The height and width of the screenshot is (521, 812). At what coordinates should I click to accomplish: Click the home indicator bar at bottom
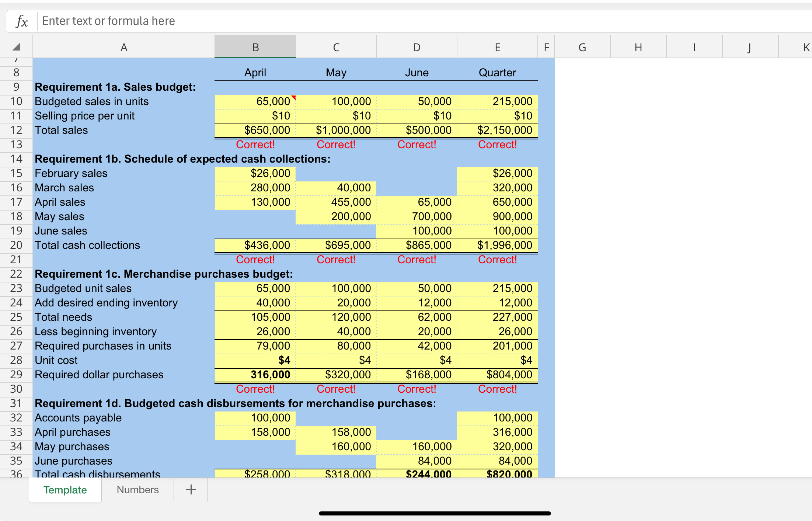click(435, 513)
